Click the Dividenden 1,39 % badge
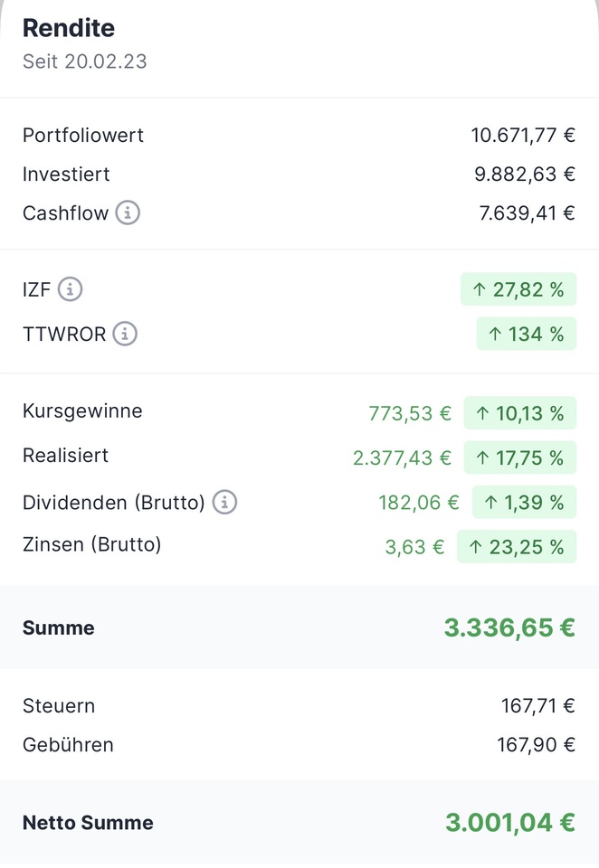Screen dimensions: 599x868 click(x=524, y=502)
